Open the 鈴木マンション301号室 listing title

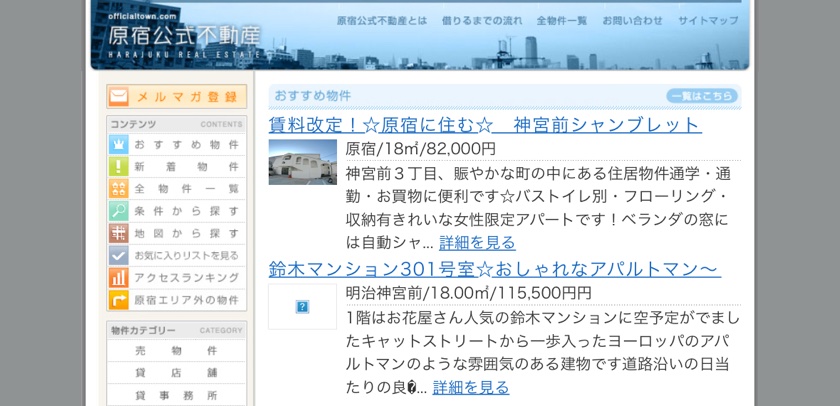(494, 269)
